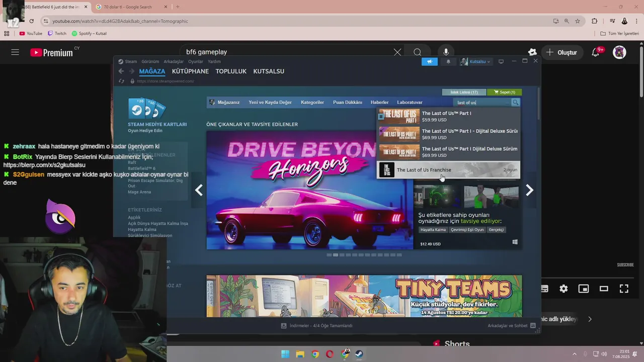Open Chrome apps grid in bookmarks bar
This screenshot has height=362, width=644.
pyautogui.click(x=7, y=34)
